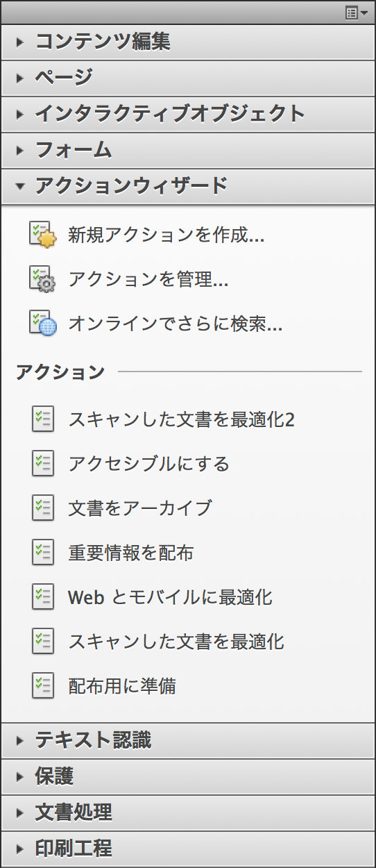Click the アクセシブルにする action icon

coord(43,464)
